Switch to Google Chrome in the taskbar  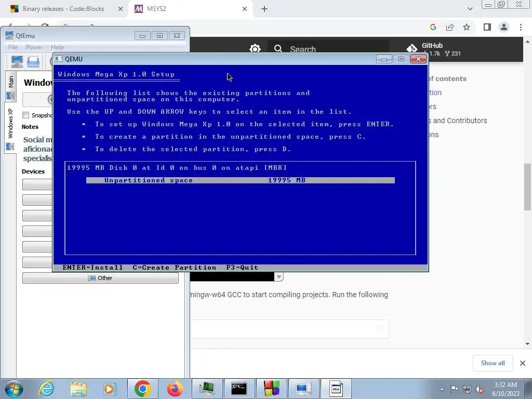pos(143,389)
